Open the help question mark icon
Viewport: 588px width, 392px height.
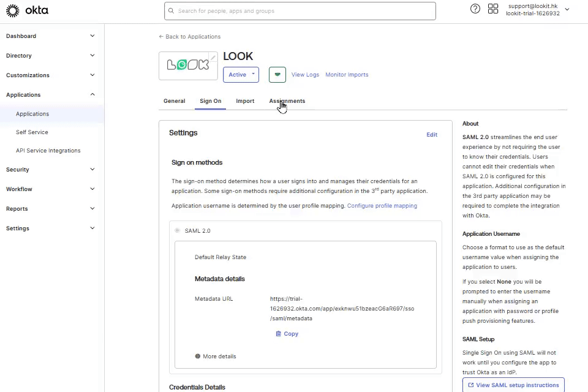(475, 9)
